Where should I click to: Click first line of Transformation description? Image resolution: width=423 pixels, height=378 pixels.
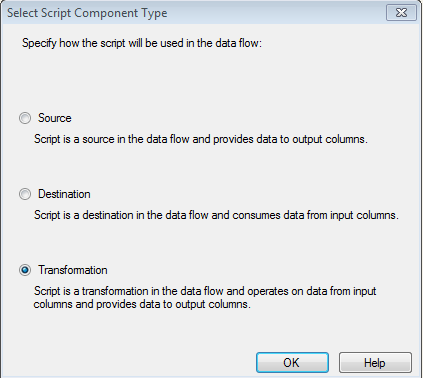(x=205, y=291)
